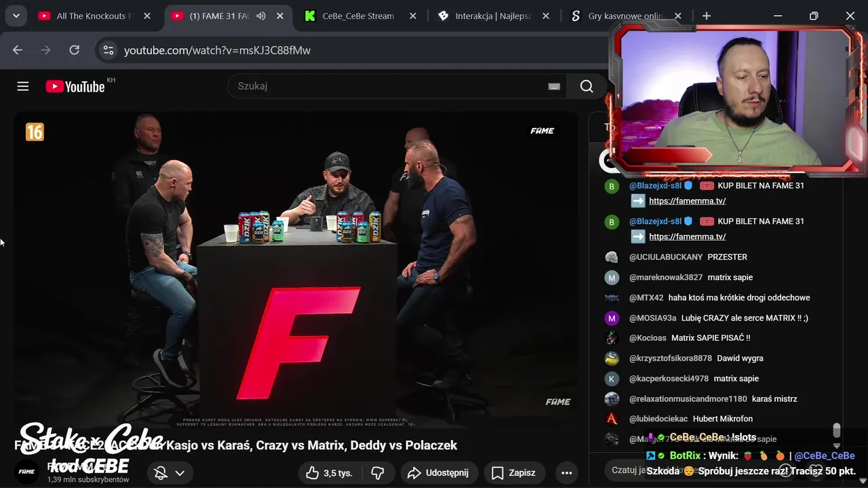
Task: Click @MOSIA93a chat username
Action: (x=653, y=318)
